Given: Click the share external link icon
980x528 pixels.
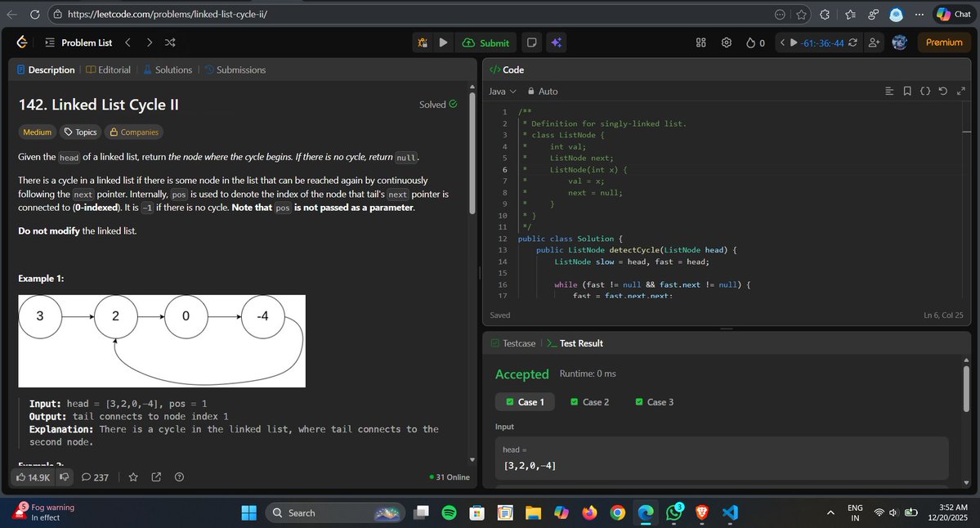Looking at the screenshot, I should [x=156, y=477].
